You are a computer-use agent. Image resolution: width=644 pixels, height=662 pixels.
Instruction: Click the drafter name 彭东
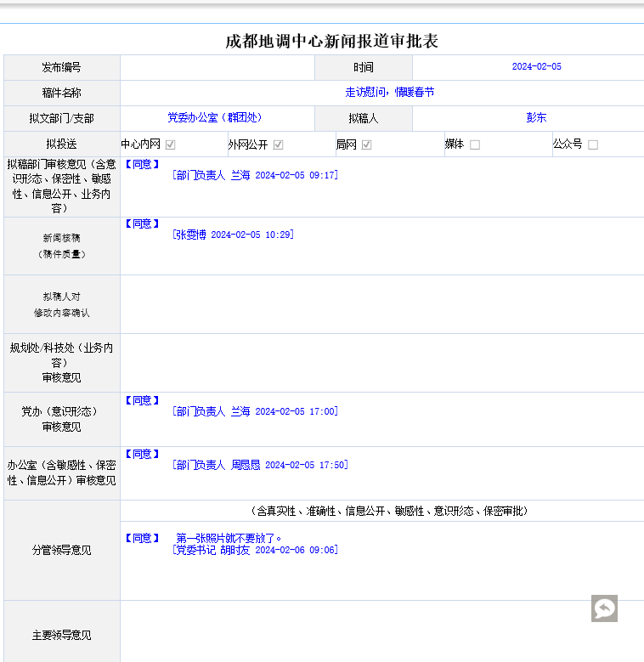coord(536,118)
